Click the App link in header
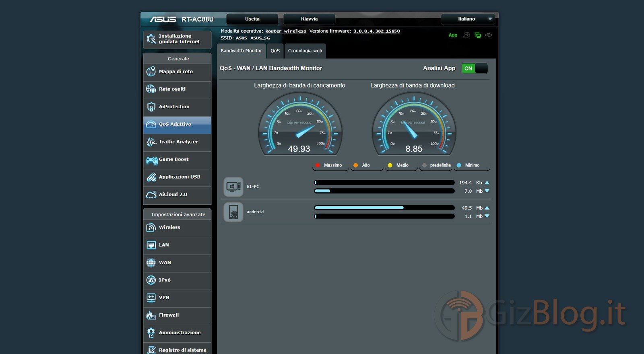 pos(453,35)
